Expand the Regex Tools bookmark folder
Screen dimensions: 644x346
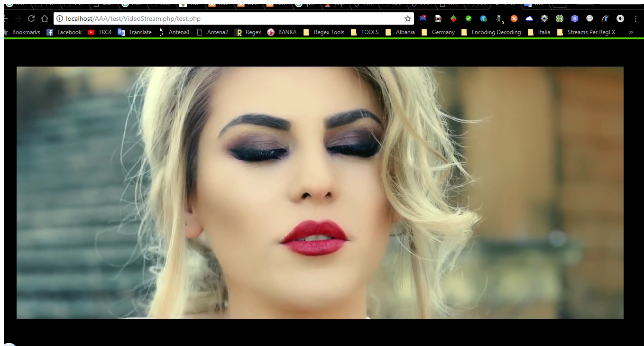(x=324, y=32)
